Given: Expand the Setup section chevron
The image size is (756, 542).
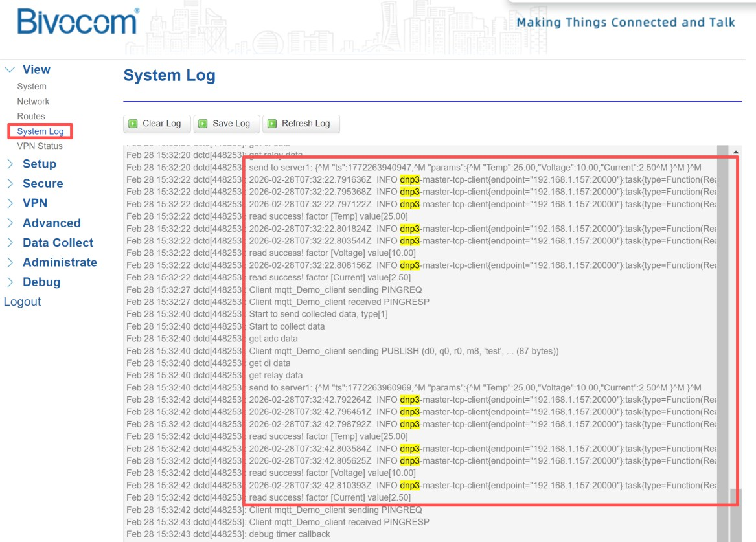Looking at the screenshot, I should pos(10,164).
